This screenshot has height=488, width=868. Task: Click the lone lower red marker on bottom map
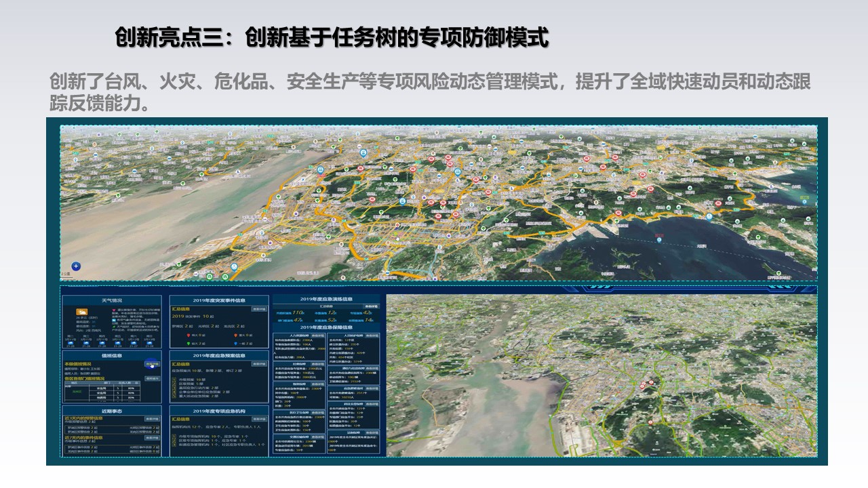[x=650, y=422]
